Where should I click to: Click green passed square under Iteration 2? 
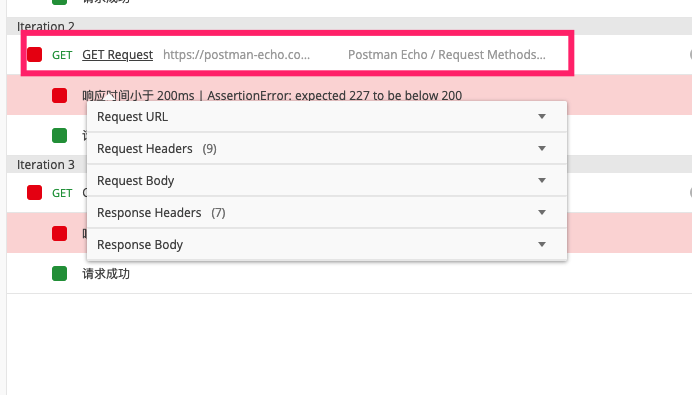(59, 135)
